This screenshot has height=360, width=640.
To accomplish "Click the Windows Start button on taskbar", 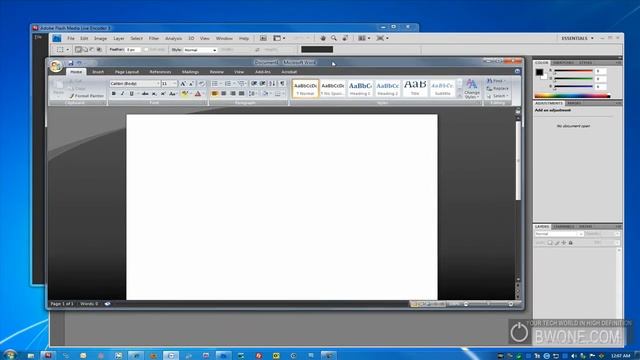I will (10, 355).
